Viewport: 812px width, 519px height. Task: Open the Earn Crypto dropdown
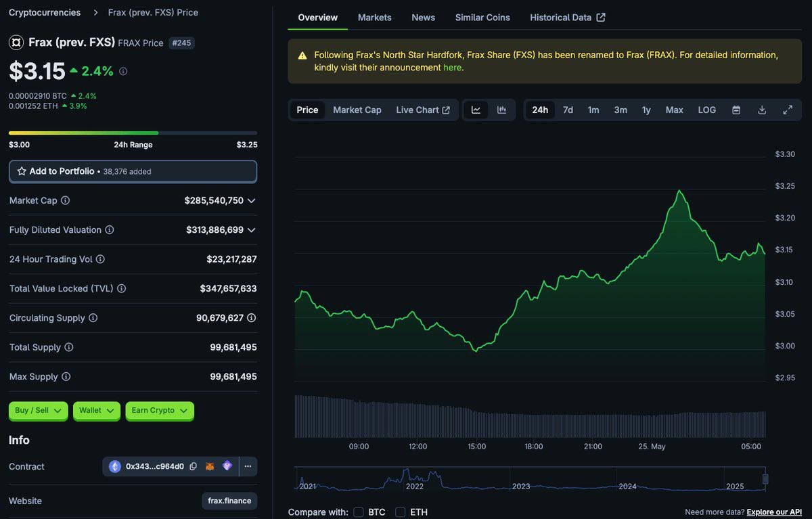pyautogui.click(x=160, y=411)
